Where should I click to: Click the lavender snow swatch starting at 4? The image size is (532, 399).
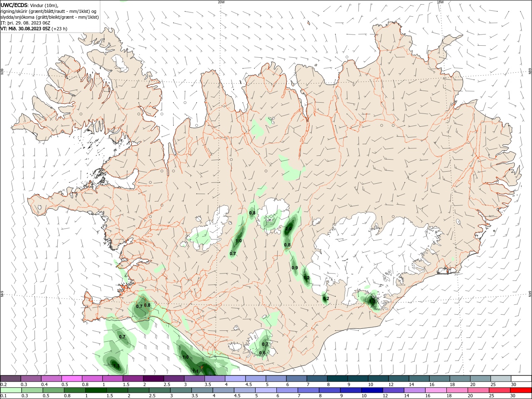tap(235, 378)
